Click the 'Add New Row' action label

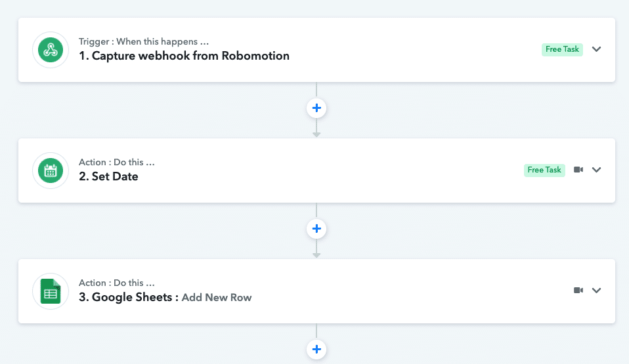[x=217, y=298]
